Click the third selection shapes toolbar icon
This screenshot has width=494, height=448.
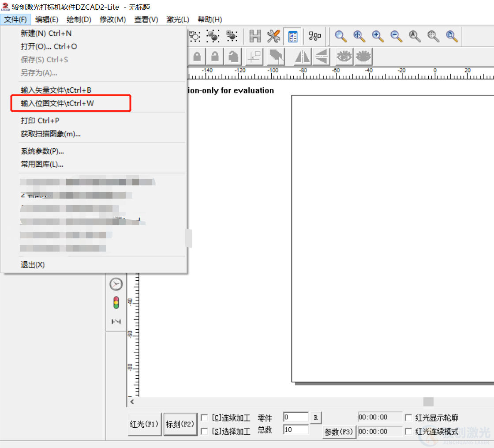(232, 36)
